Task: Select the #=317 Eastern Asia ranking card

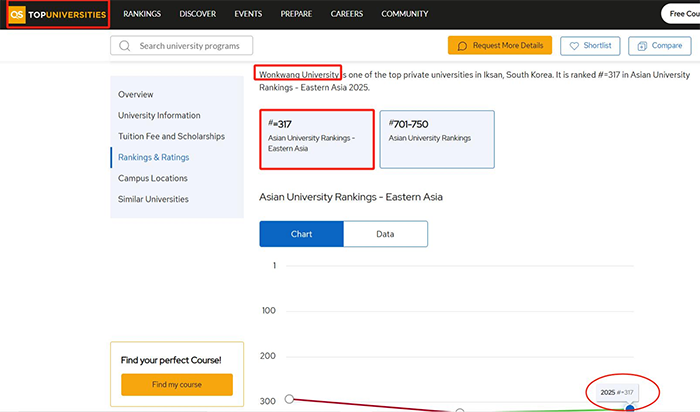Action: 317,139
